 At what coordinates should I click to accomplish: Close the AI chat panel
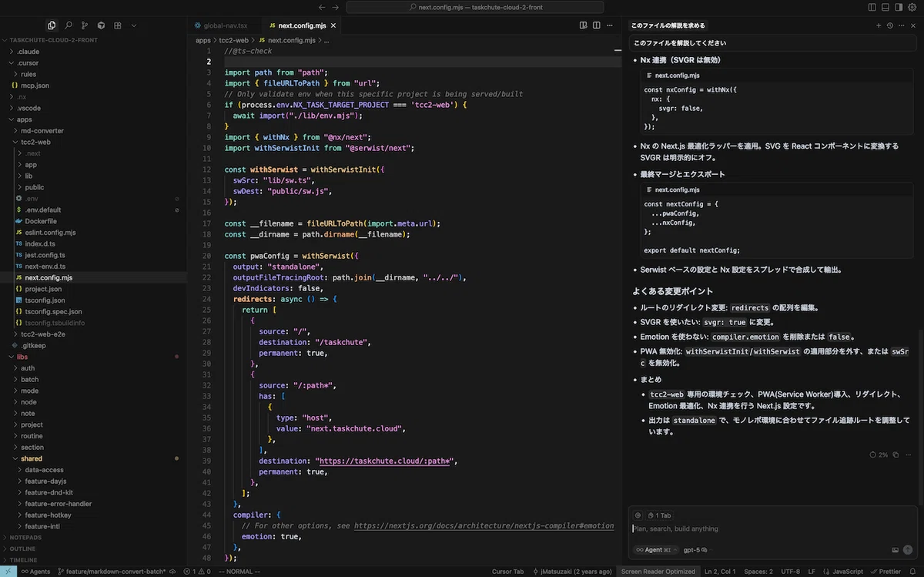coord(912,25)
